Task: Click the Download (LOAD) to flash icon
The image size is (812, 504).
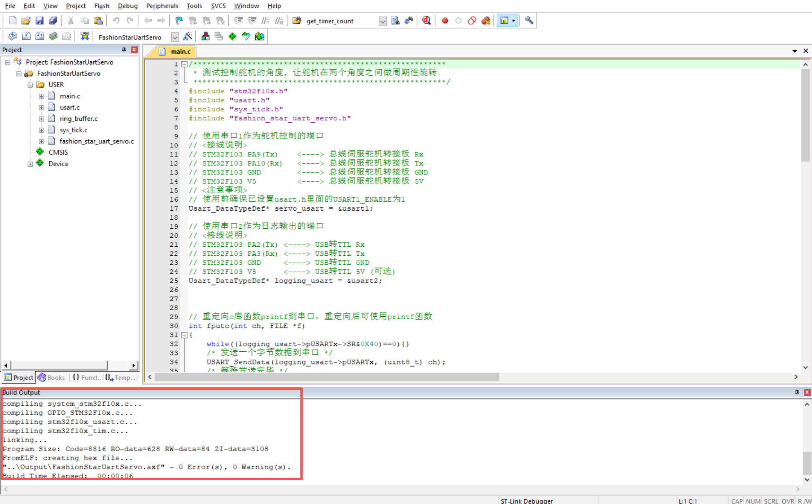Action: click(x=85, y=36)
